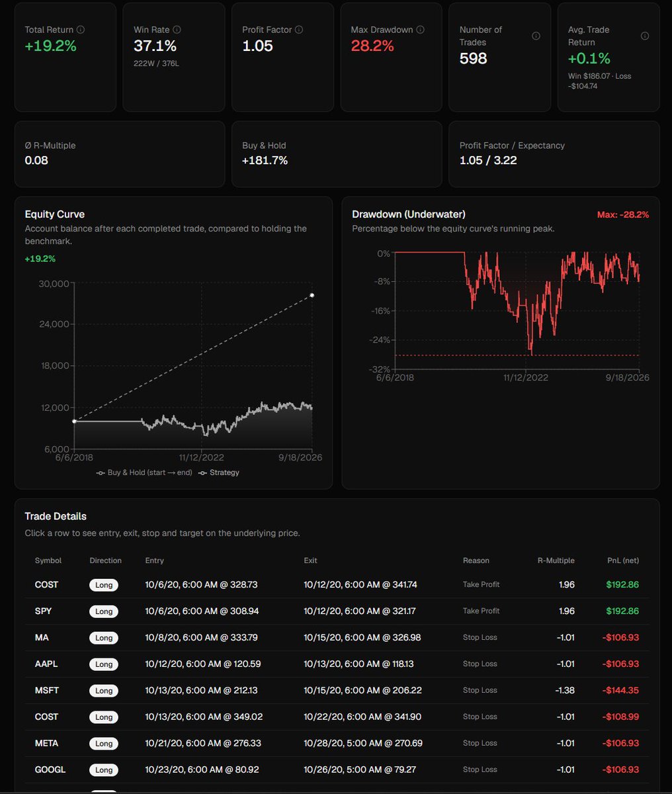This screenshot has width=672, height=794.
Task: Click the PnL (net) column header
Action: pyautogui.click(x=622, y=560)
